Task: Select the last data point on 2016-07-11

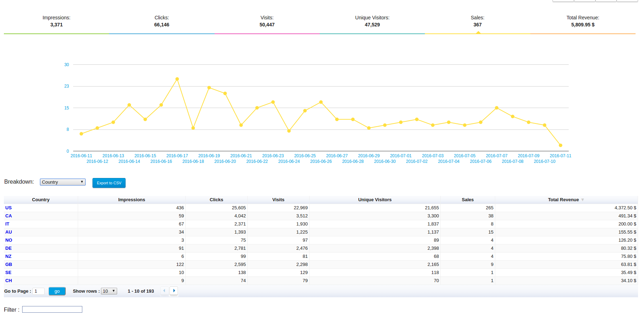Action: tap(560, 145)
